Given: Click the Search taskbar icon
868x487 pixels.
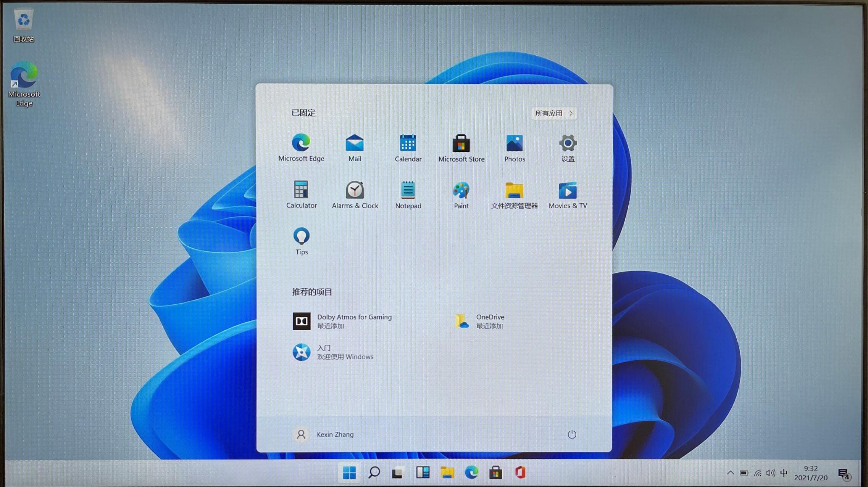Looking at the screenshot, I should 374,473.
